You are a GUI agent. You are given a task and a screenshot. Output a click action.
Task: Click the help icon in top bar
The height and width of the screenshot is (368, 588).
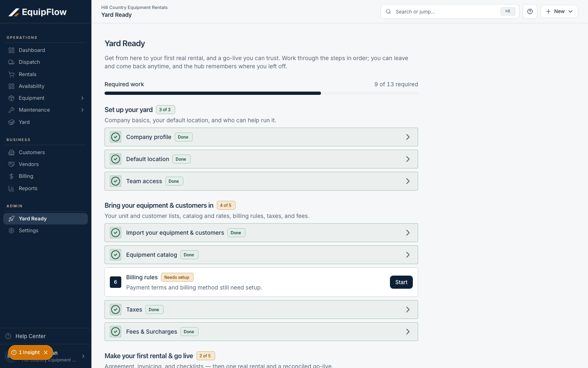click(530, 11)
